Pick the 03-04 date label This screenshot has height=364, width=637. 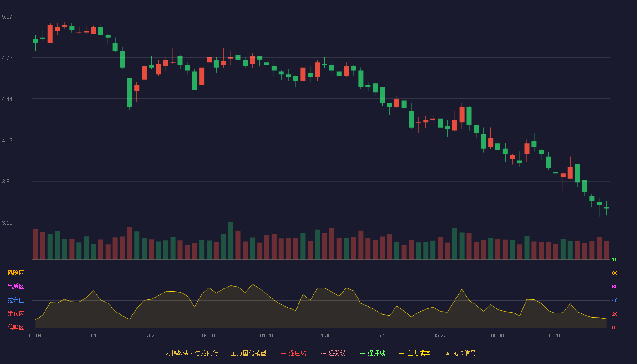pyautogui.click(x=35, y=335)
